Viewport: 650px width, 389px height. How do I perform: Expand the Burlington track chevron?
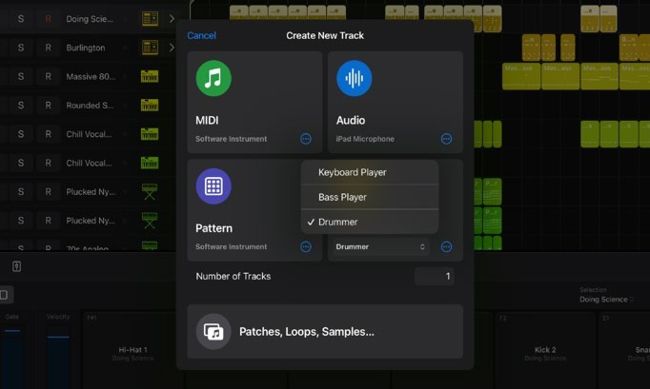[172, 48]
